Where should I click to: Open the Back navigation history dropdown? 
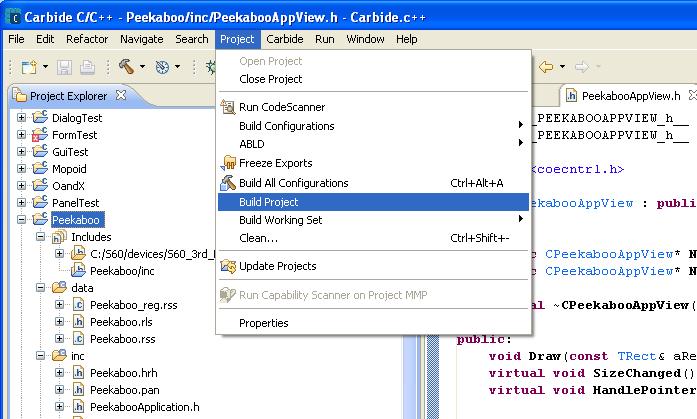click(x=562, y=67)
